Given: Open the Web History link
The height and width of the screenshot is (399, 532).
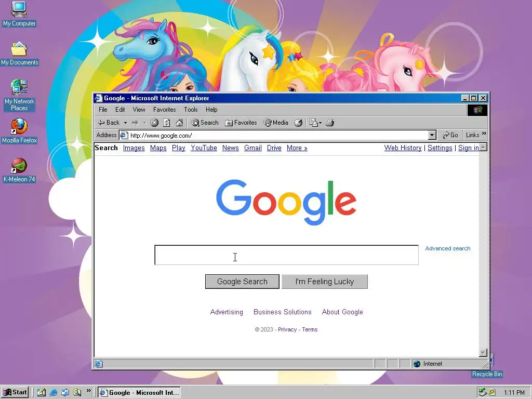Looking at the screenshot, I should coord(403,148).
